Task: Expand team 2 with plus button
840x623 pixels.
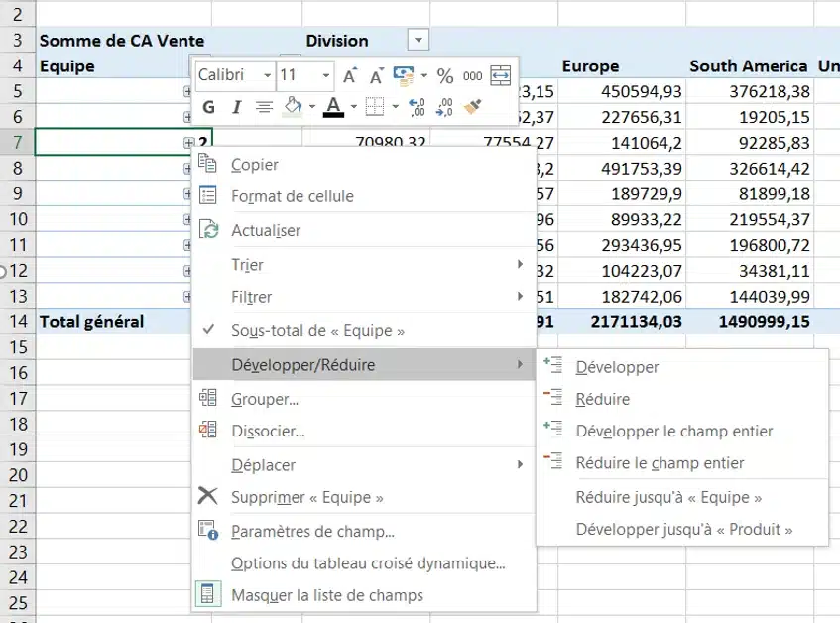Action: (188, 143)
